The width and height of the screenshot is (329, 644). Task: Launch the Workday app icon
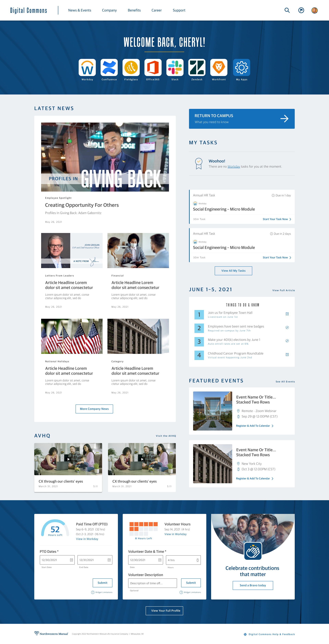coord(87,67)
